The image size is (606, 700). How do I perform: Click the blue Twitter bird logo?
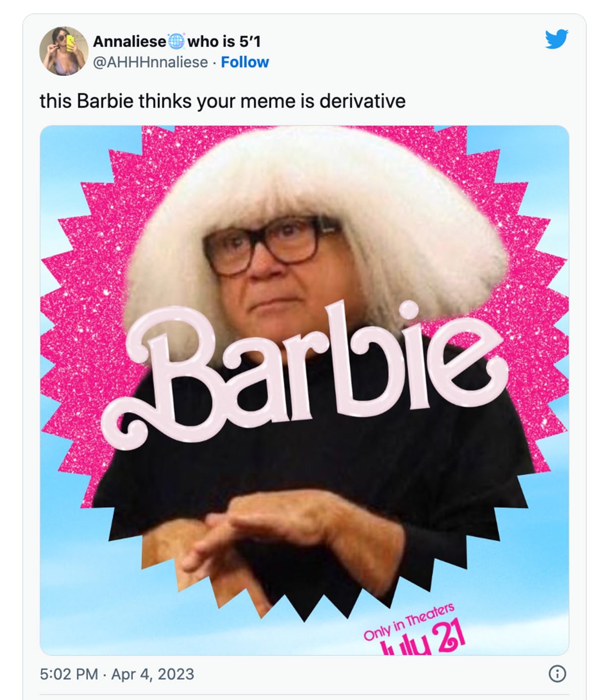[x=557, y=39]
